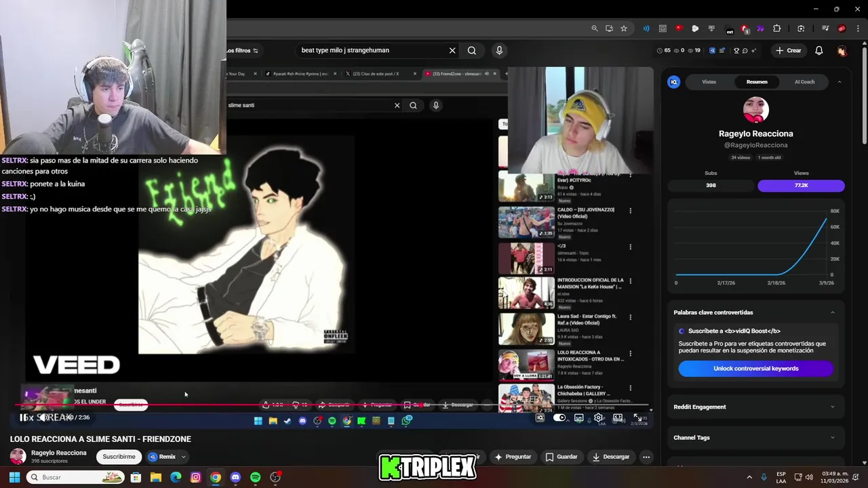Open the Remix dropdown chevron

pos(183,457)
